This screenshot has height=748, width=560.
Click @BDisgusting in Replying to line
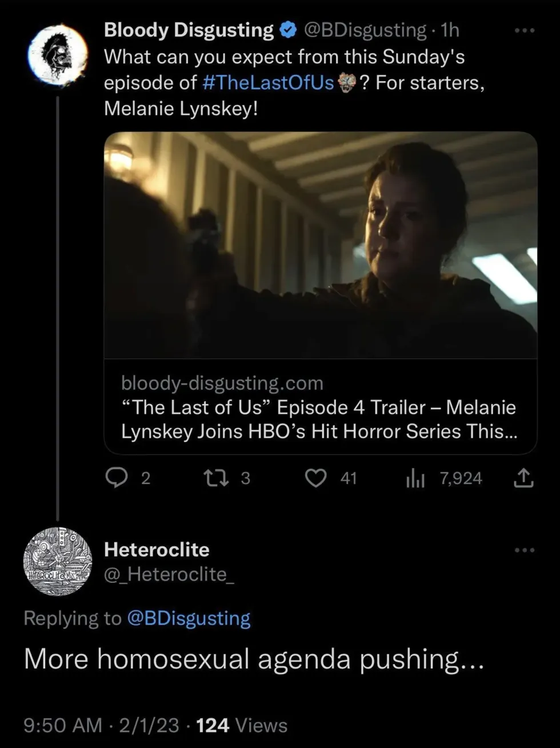[x=189, y=618]
